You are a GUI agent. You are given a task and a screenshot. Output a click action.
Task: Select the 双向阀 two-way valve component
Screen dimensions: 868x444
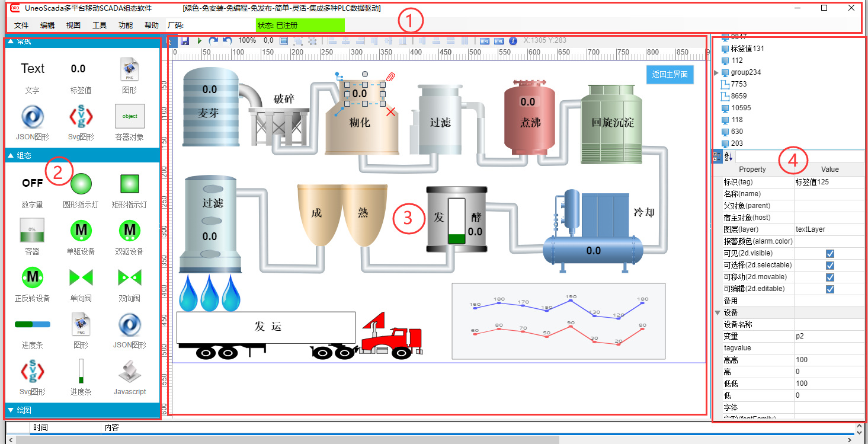[129, 277]
